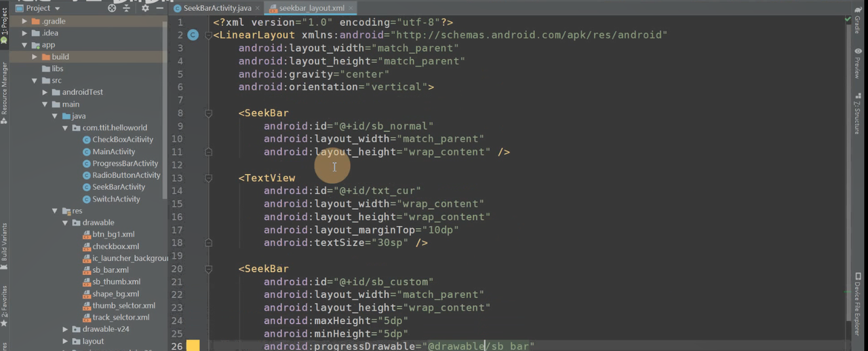Collapse the src folder

coord(35,80)
